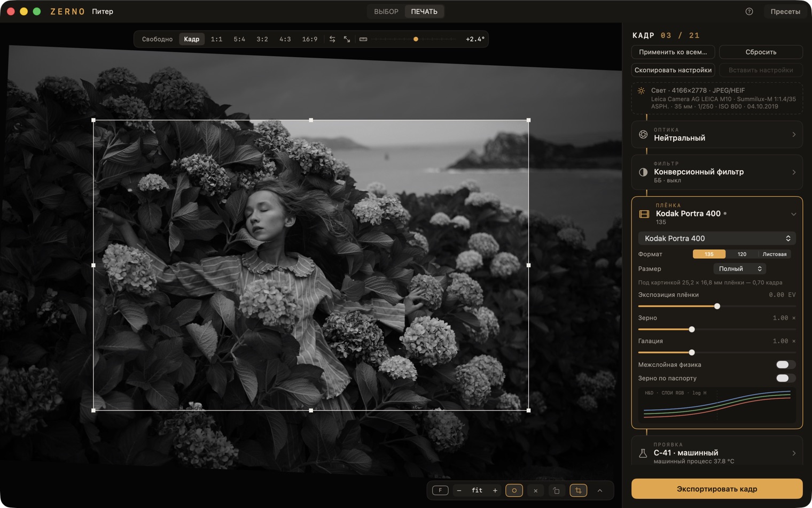Open the Kodak Portra 400 film dropdown
This screenshot has height=508, width=812.
pyautogui.click(x=717, y=238)
